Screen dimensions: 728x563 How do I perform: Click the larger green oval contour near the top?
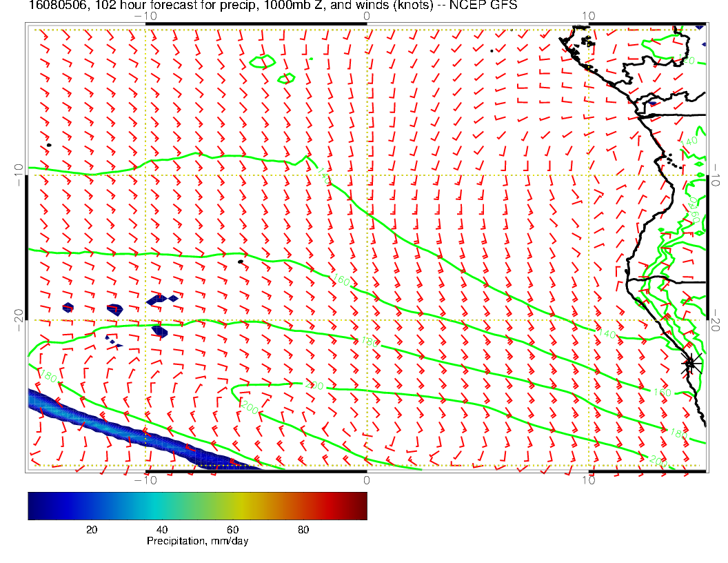point(263,62)
